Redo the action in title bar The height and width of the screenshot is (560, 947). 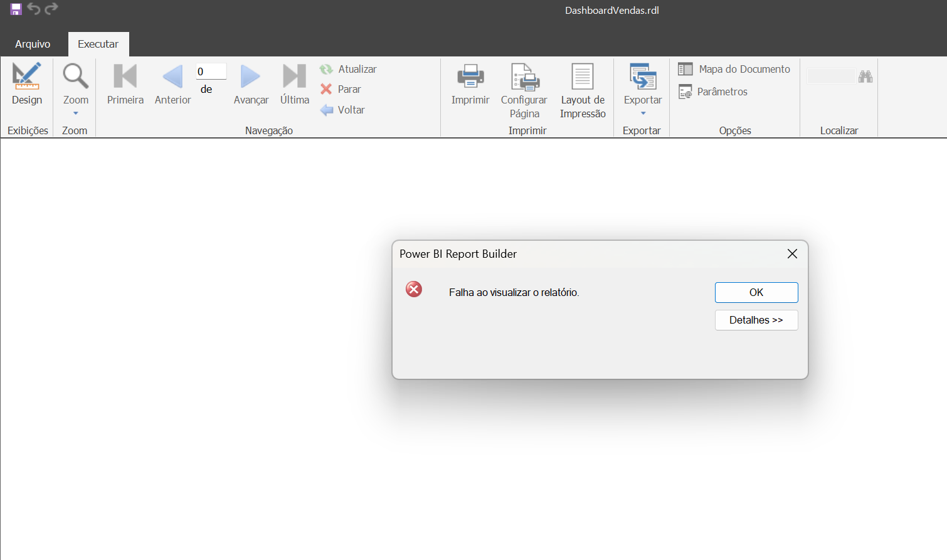[51, 9]
